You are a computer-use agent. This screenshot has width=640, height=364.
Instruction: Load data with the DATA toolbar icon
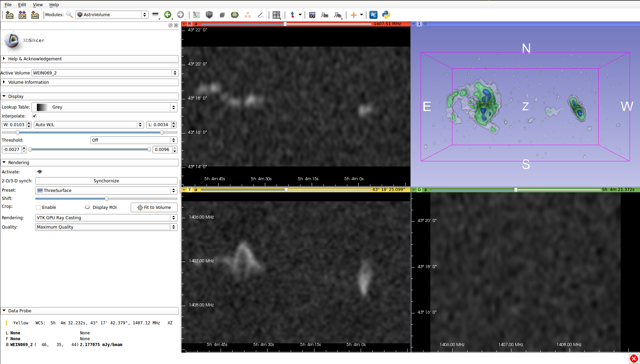tap(9, 15)
